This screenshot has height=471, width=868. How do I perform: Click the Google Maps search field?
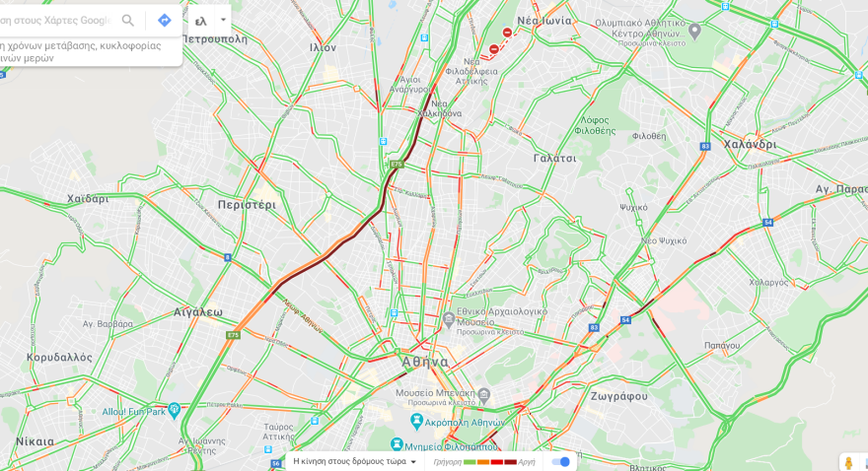56,21
